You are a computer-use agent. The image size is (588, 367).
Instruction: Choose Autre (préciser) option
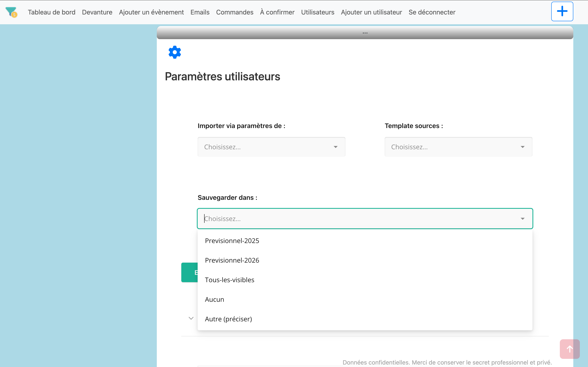coord(228,319)
